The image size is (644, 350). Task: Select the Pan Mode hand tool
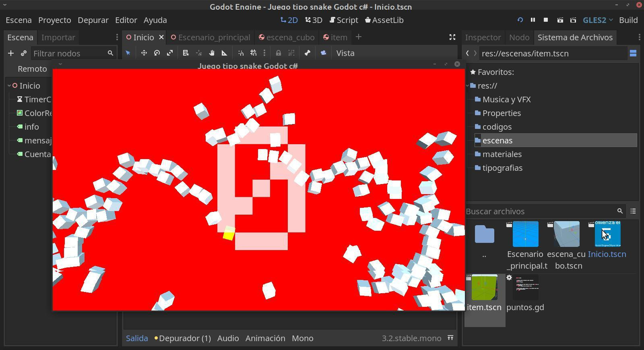212,53
